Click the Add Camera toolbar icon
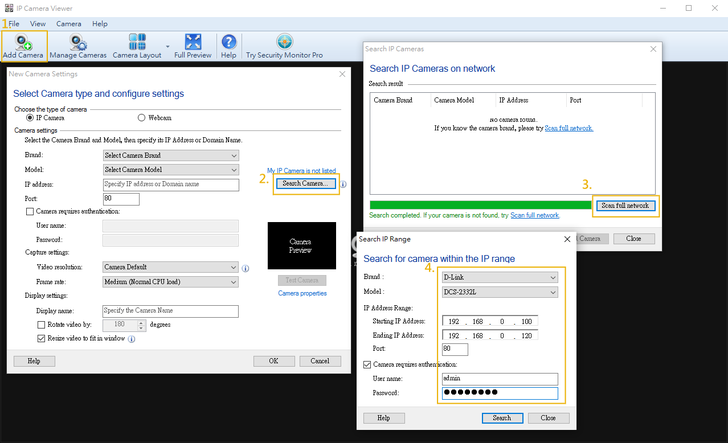 24,44
